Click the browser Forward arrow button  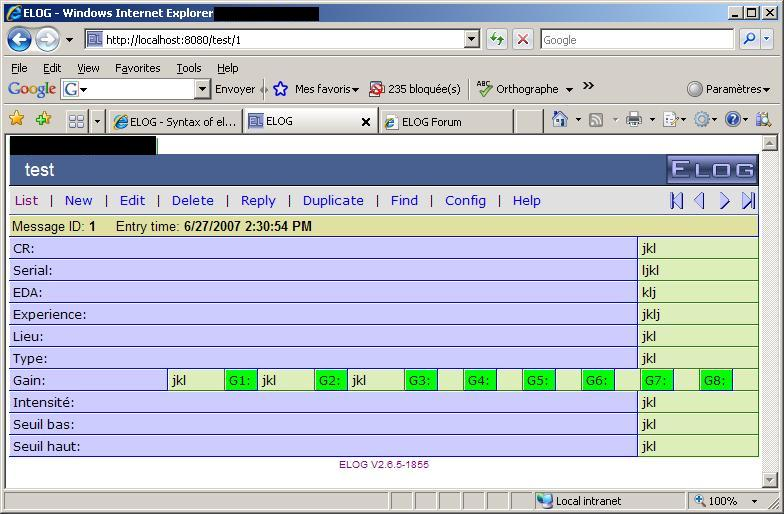48,40
